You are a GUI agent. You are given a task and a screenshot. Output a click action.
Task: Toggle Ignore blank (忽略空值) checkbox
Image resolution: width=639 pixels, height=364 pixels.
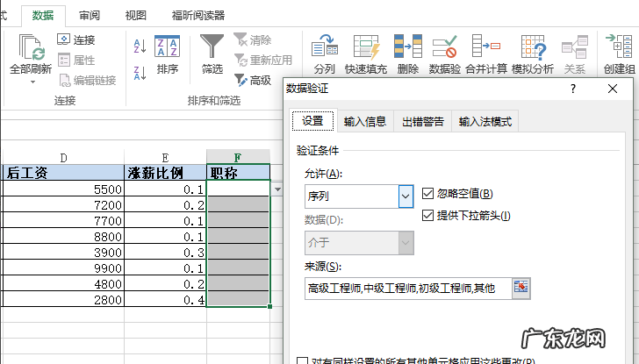(x=427, y=193)
